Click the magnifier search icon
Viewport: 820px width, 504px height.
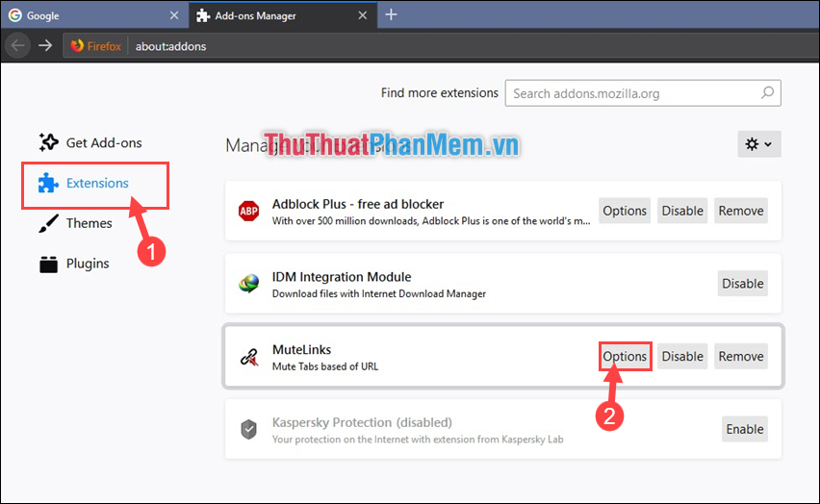767,93
